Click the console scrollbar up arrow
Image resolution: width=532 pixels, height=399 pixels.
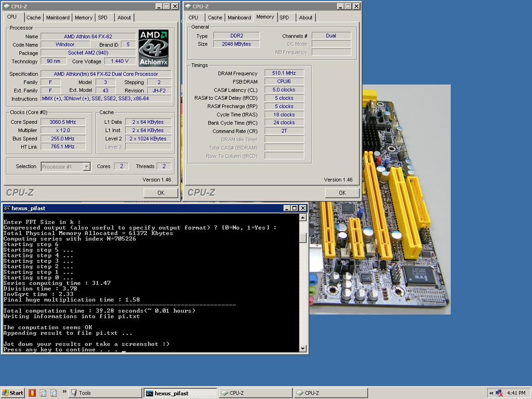coord(303,218)
